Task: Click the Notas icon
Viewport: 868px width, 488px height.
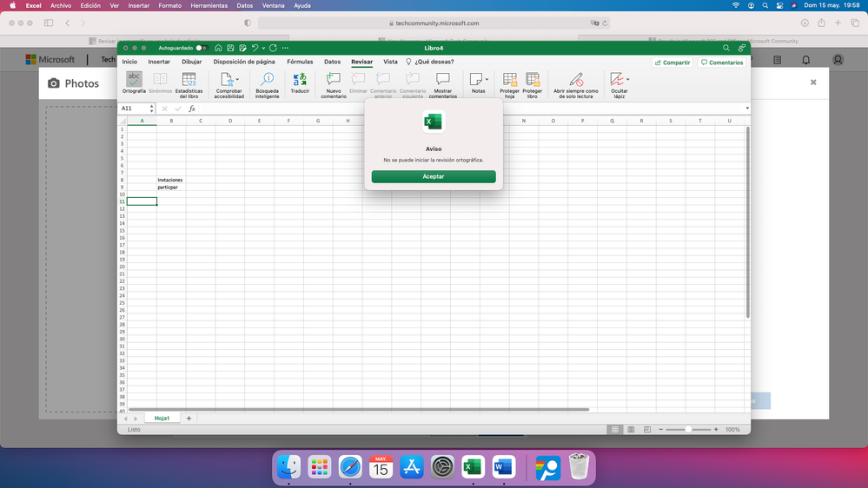Action: pyautogui.click(x=475, y=79)
